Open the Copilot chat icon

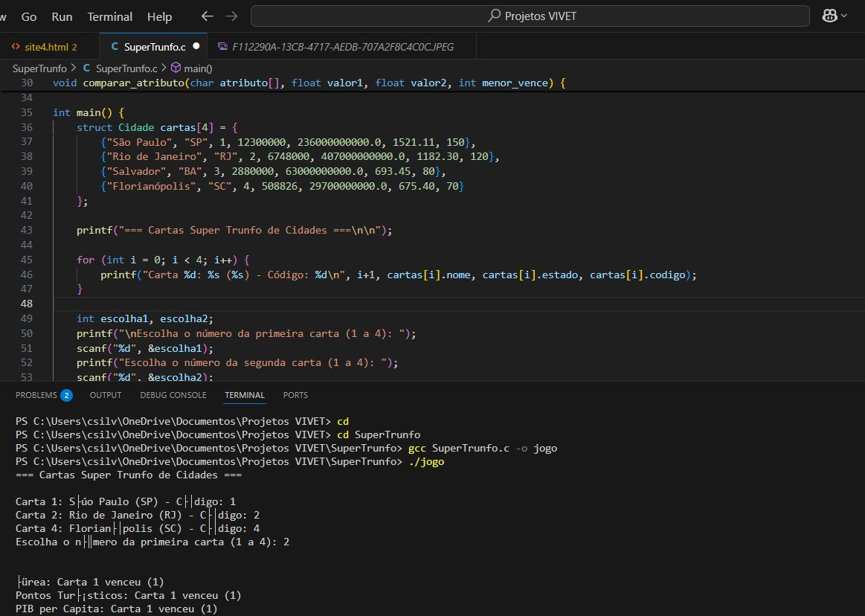point(829,16)
